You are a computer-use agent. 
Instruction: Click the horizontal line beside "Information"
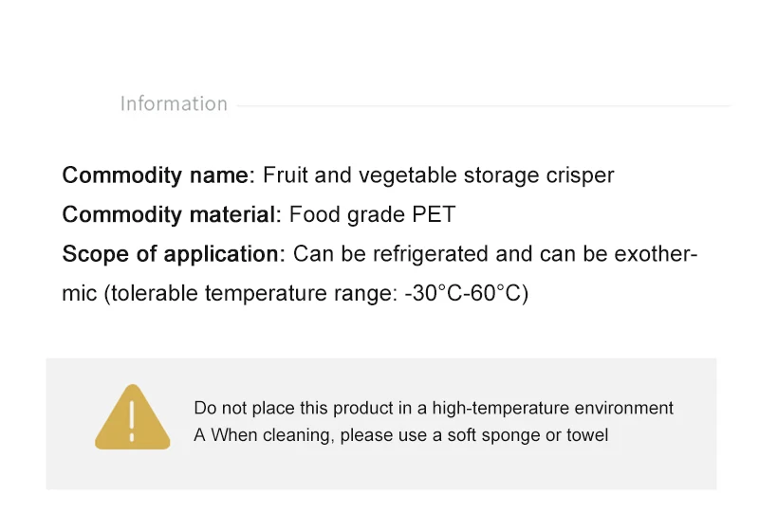tap(482, 105)
